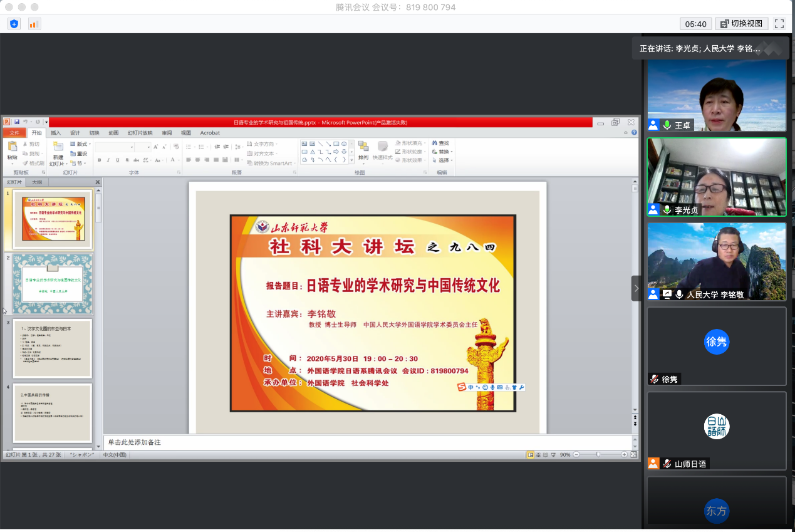
Task: Click the Save icon in PowerPoint
Action: click(x=17, y=122)
